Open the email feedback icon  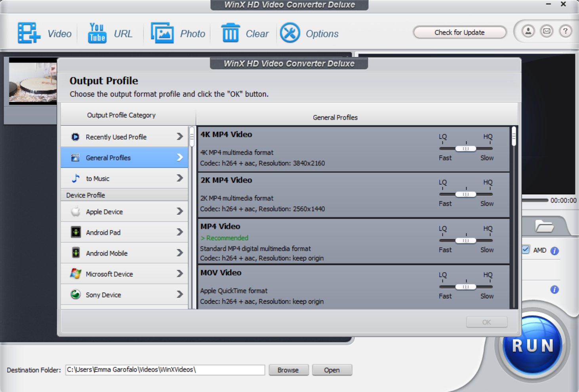tap(547, 31)
